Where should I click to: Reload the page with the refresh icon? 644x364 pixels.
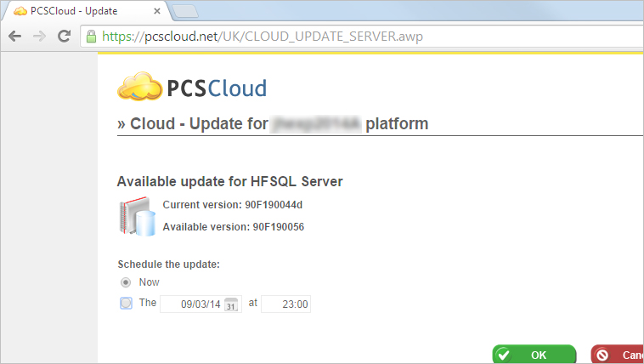[64, 37]
